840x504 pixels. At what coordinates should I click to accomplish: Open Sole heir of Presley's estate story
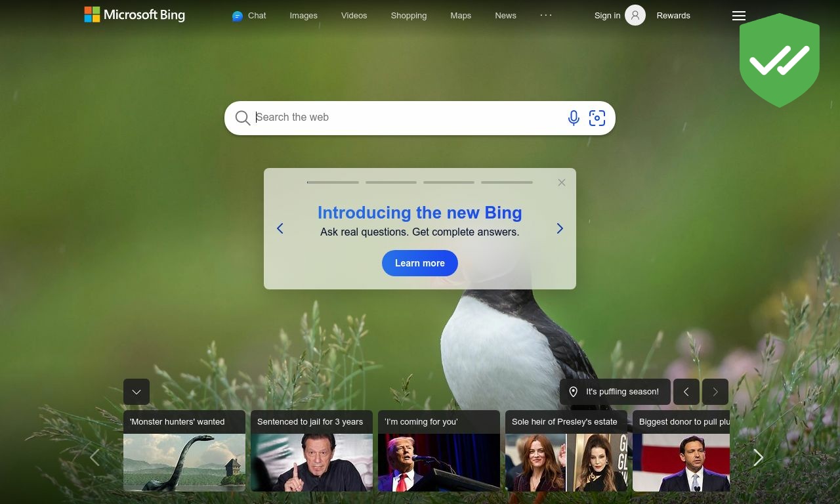(566, 451)
